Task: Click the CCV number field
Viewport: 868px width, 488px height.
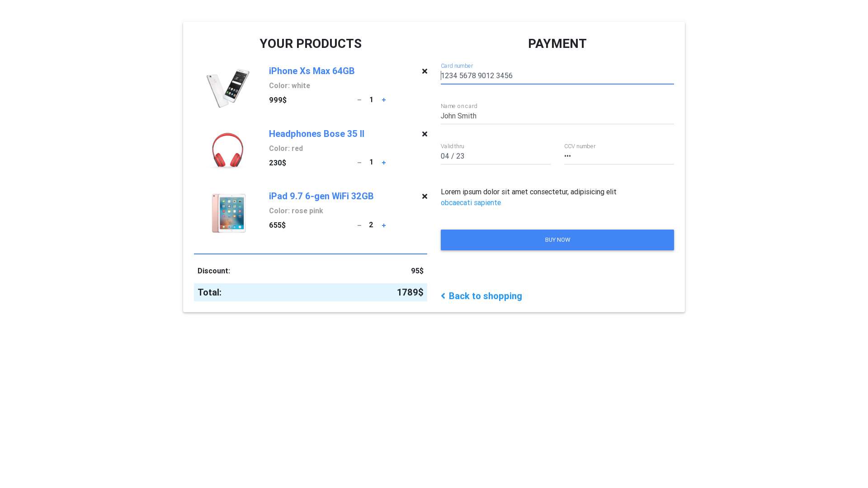Action: click(x=619, y=156)
